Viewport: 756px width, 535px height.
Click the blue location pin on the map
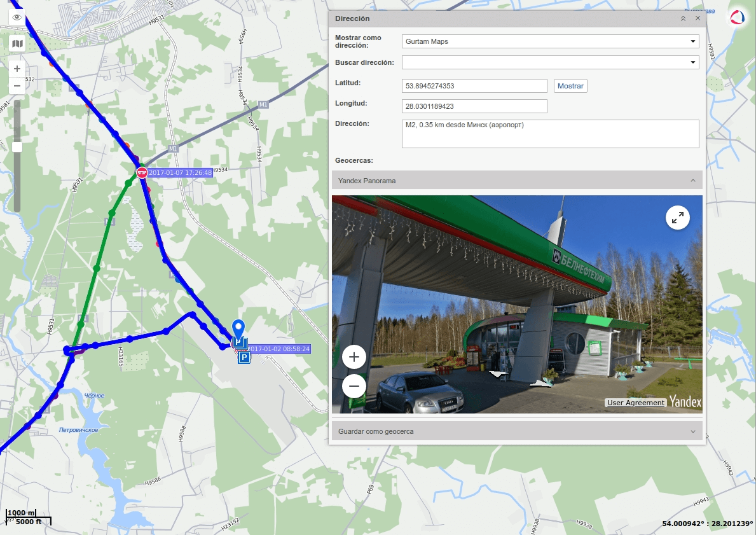(238, 328)
